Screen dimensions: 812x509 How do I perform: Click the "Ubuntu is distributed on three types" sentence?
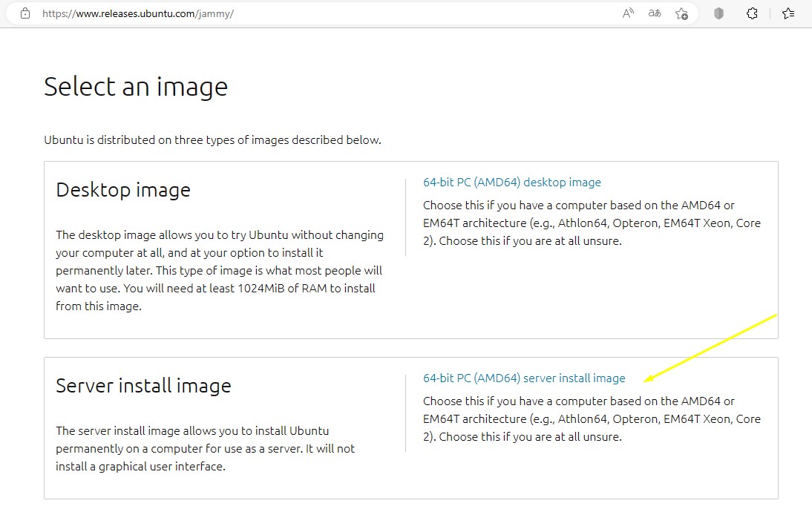[x=212, y=140]
